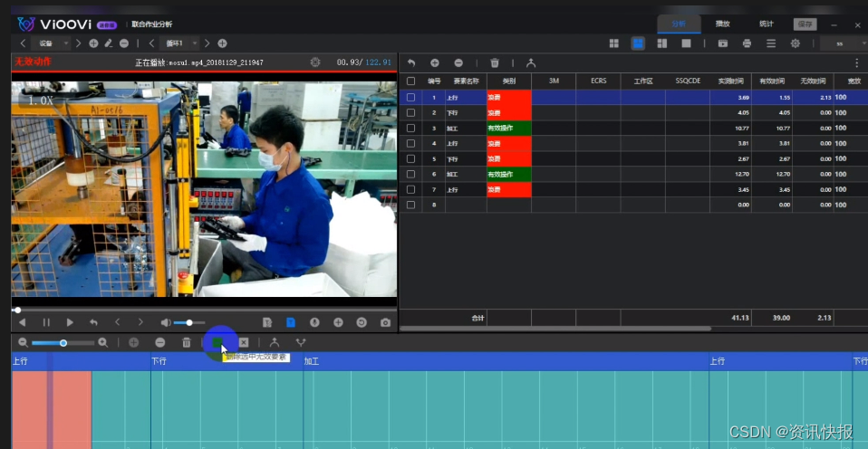
Task: Open the hamburger list menu icon
Action: tap(771, 43)
